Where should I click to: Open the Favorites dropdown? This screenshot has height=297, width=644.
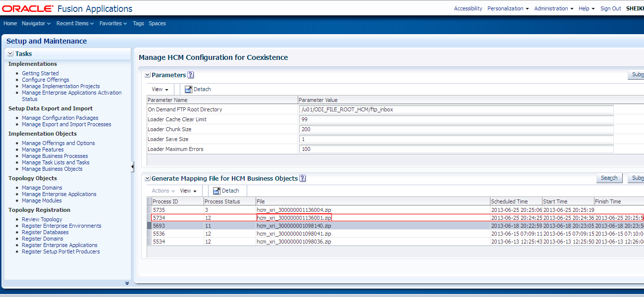tap(113, 23)
